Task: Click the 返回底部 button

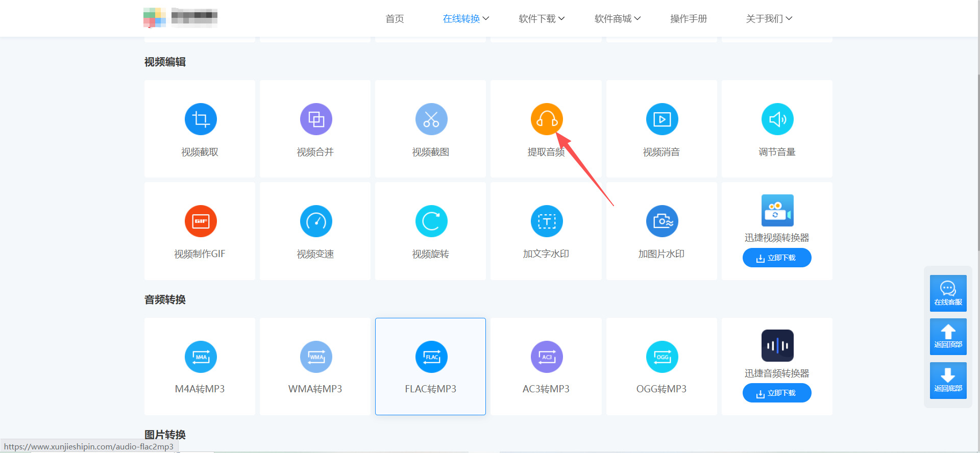Action: (x=948, y=381)
